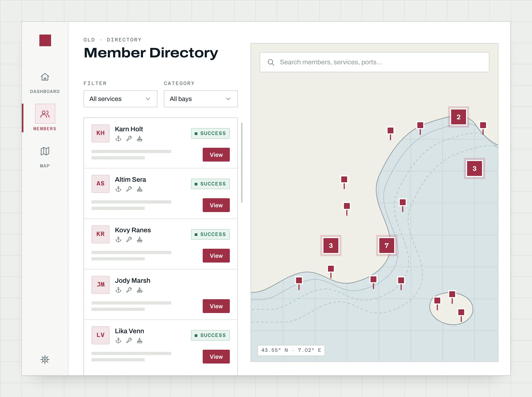The width and height of the screenshot is (532, 397).
Task: Select the cluster marker labeled 7
Action: point(387,246)
